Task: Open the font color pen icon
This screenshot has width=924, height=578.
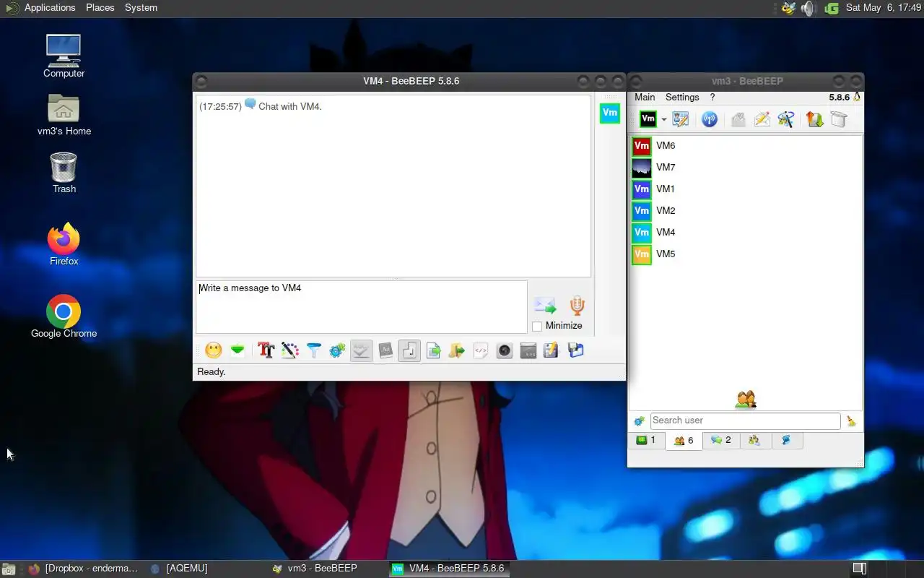Action: (x=290, y=350)
